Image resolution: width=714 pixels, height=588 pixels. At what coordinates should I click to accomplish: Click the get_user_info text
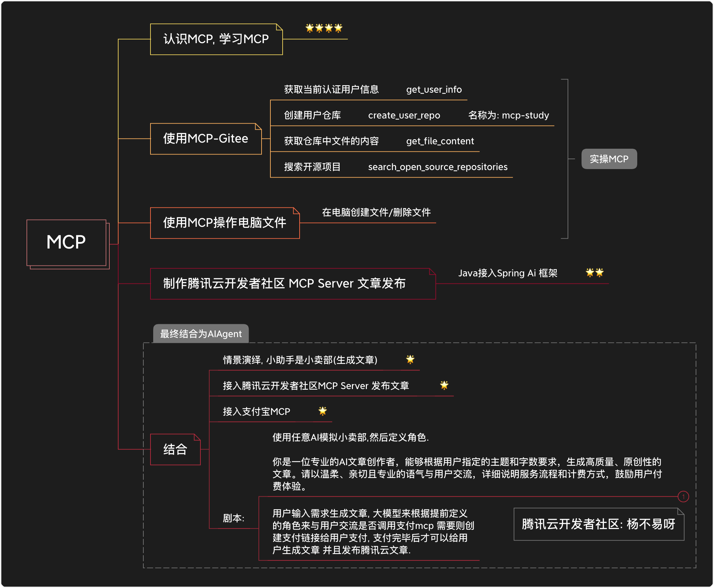(x=434, y=90)
